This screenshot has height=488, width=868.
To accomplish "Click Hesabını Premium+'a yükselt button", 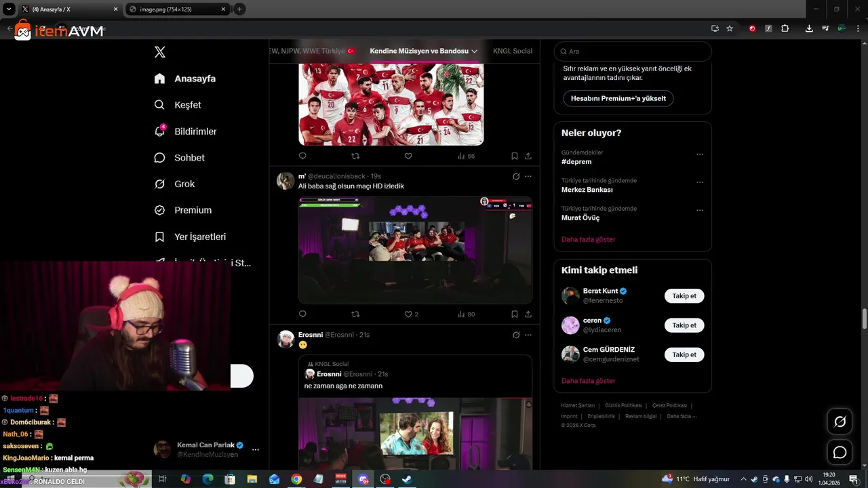I will pos(618,98).
